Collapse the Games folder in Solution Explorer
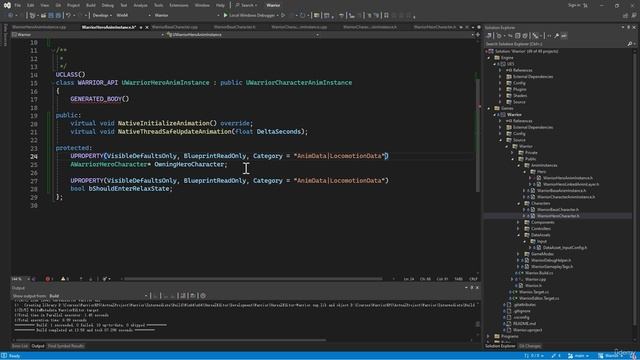Screen dimensions: 640x360 (x=489, y=109)
